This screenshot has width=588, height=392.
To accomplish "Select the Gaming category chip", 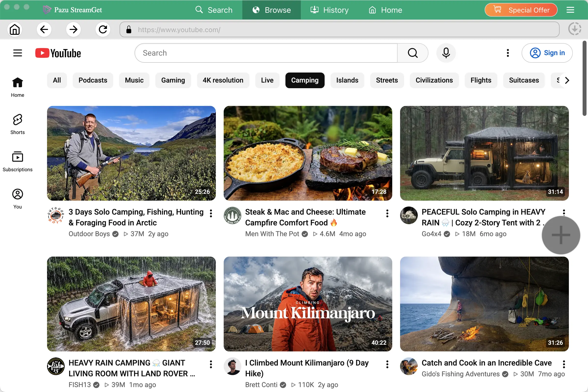I will pyautogui.click(x=173, y=80).
